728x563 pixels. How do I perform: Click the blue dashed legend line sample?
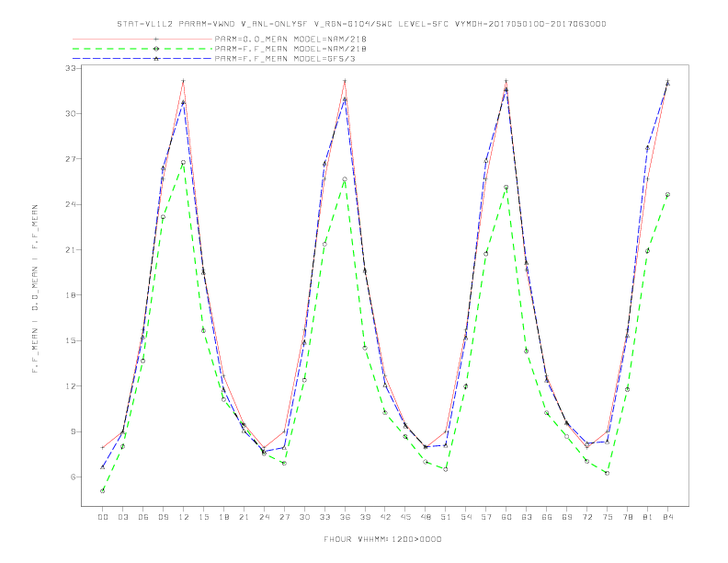[x=142, y=59]
